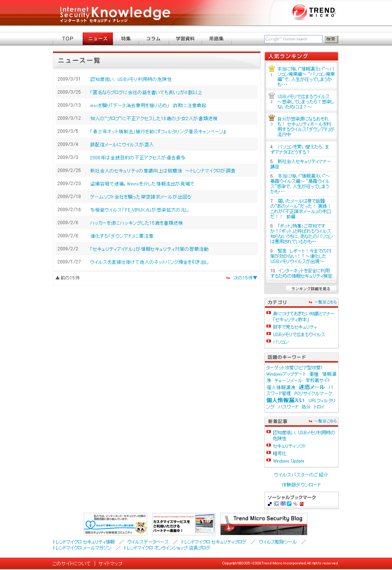Click the Trend Micro logo
The width and height of the screenshot is (392, 570).
click(314, 12)
